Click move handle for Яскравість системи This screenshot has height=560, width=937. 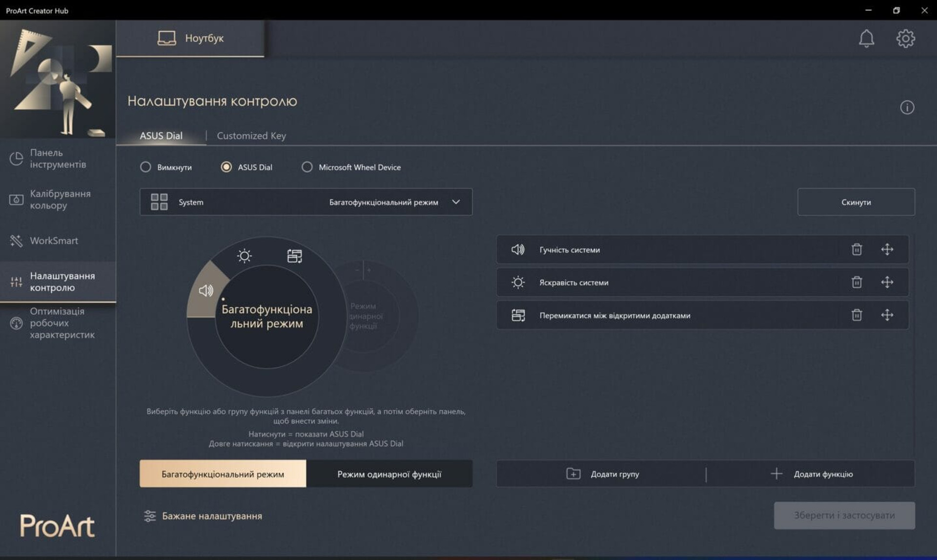[x=887, y=282]
